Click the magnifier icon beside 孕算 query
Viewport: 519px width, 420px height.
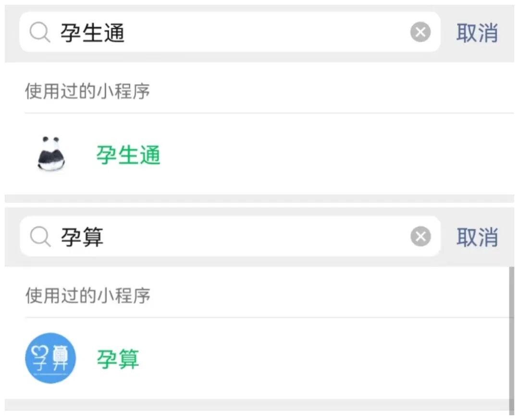40,237
